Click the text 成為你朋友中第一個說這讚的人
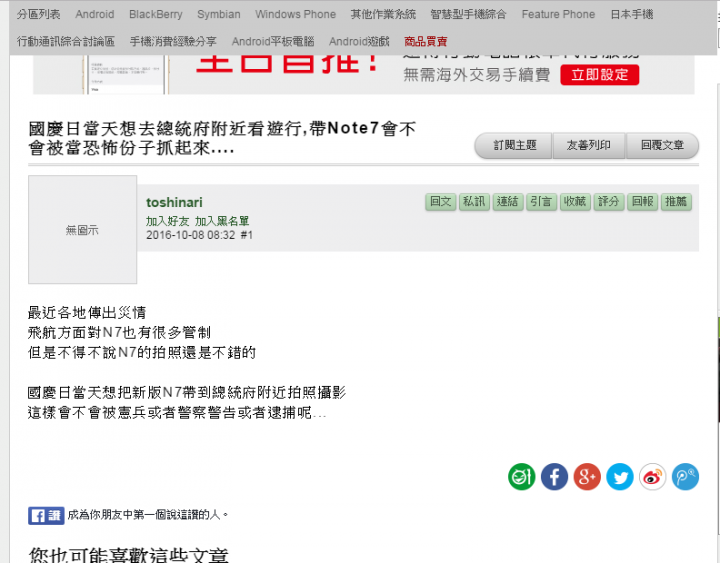The image size is (720, 563). [x=148, y=515]
